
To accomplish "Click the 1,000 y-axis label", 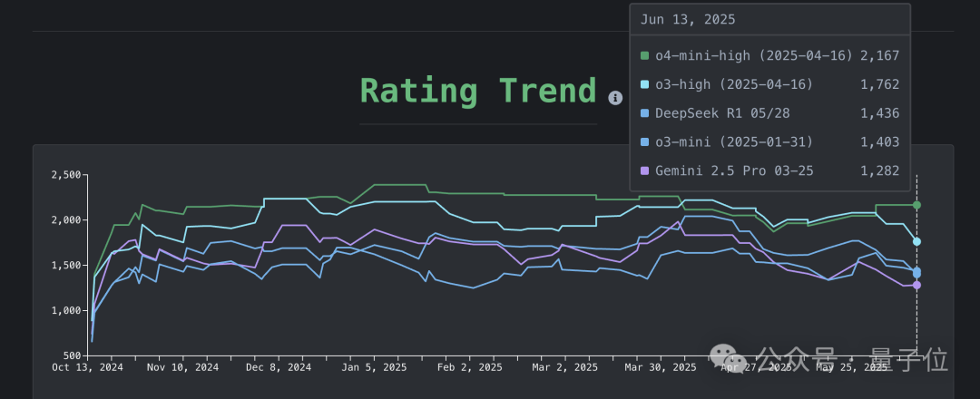I will pos(68,310).
